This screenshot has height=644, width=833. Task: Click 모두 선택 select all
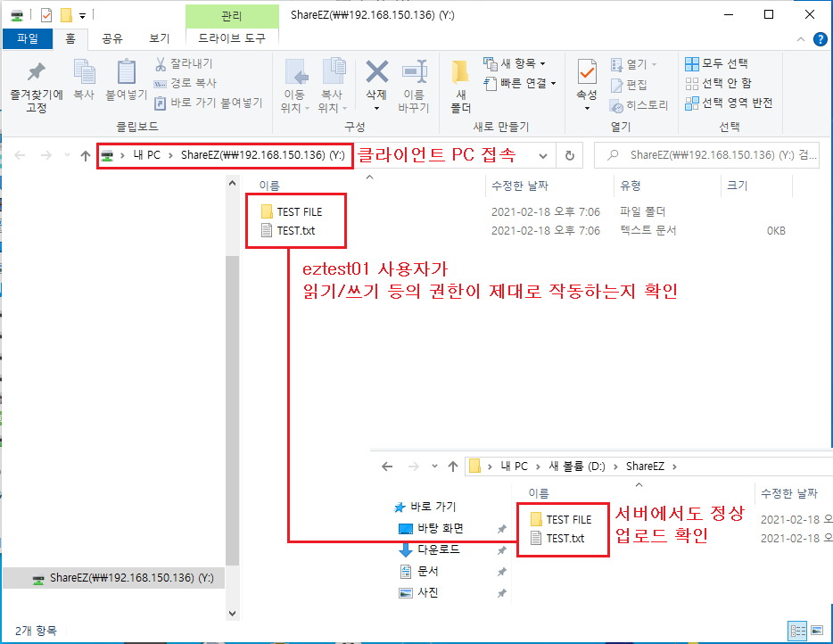tap(717, 63)
